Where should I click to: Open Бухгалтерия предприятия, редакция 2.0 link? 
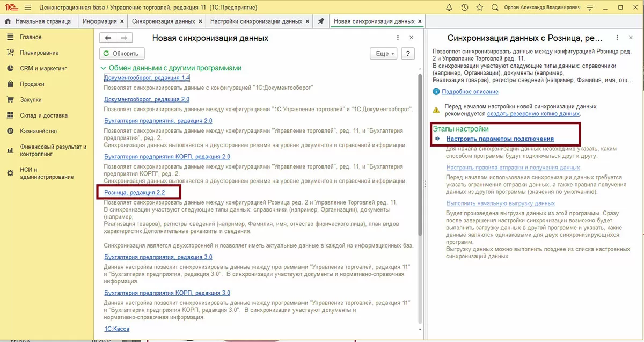pyautogui.click(x=158, y=121)
